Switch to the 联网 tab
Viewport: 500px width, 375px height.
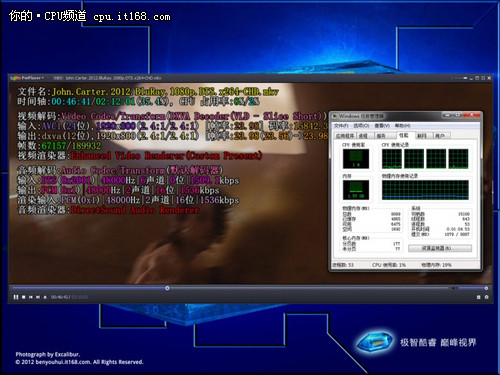(x=422, y=136)
